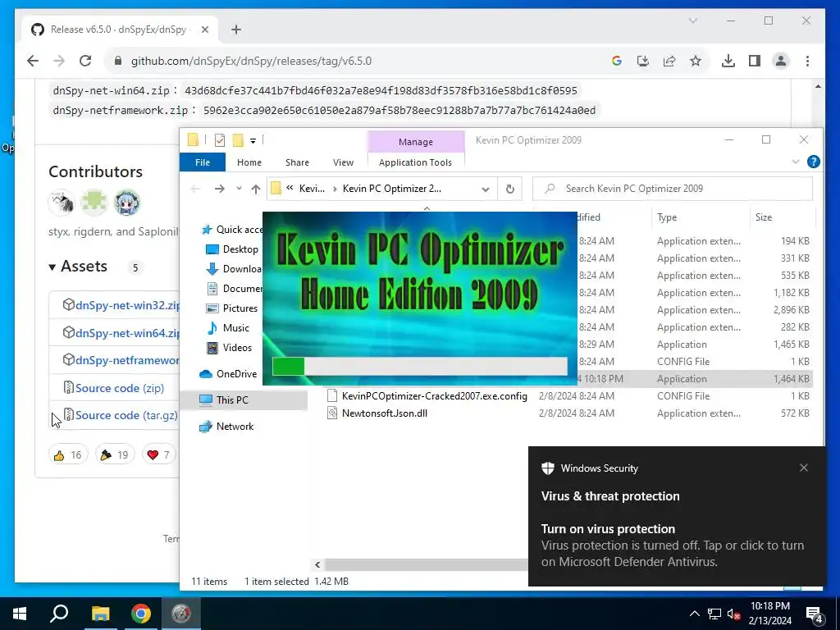Open Chrome downloads tray icon
Screen dimensions: 840x630
tap(728, 61)
